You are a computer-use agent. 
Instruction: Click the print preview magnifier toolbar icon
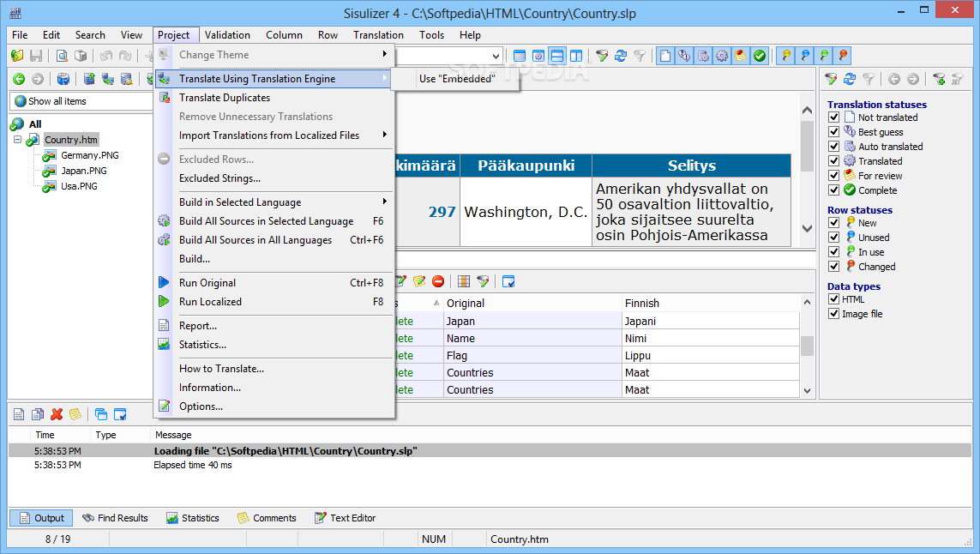point(62,56)
